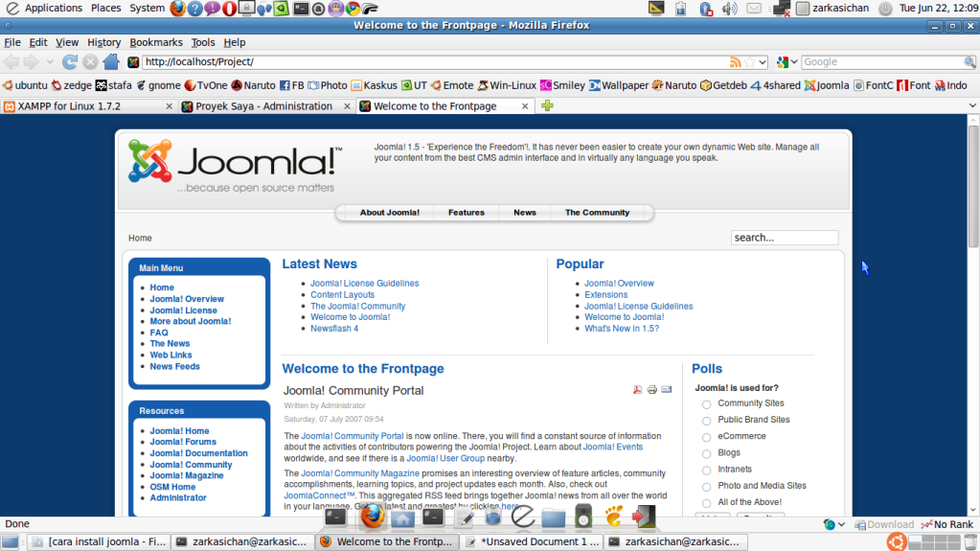Click the speaker icon in the dock
The image size is (980, 551).
tap(583, 516)
